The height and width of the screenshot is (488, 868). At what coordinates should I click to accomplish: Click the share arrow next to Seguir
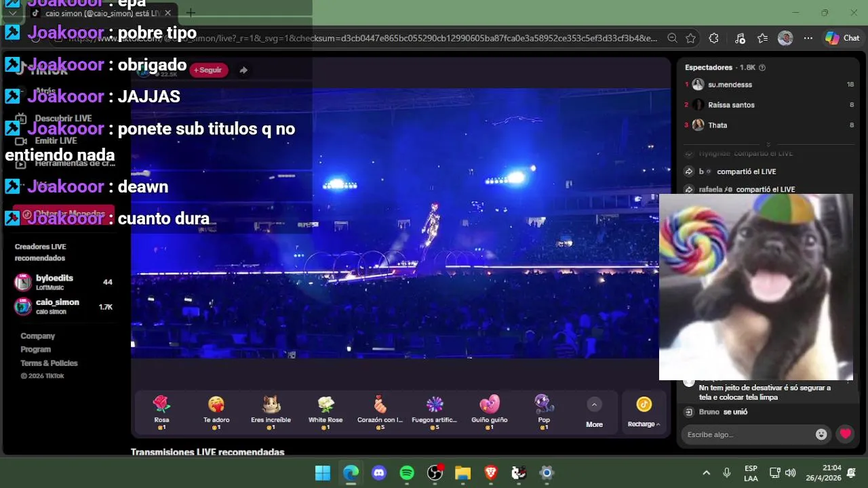(243, 70)
